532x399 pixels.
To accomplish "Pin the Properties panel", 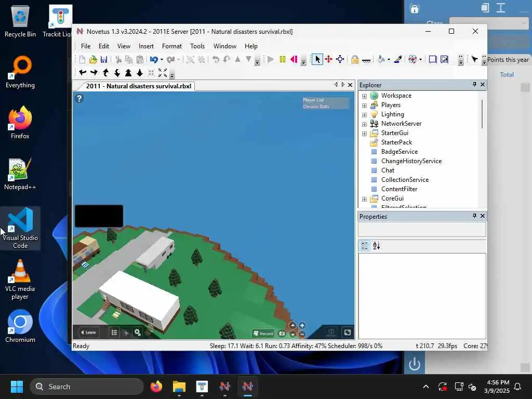I will tap(474, 216).
